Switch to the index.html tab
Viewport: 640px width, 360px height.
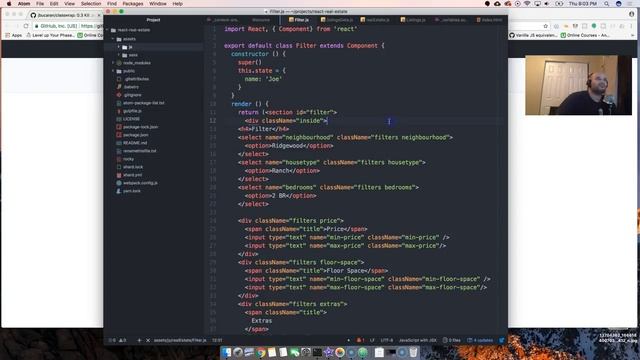tap(488, 20)
